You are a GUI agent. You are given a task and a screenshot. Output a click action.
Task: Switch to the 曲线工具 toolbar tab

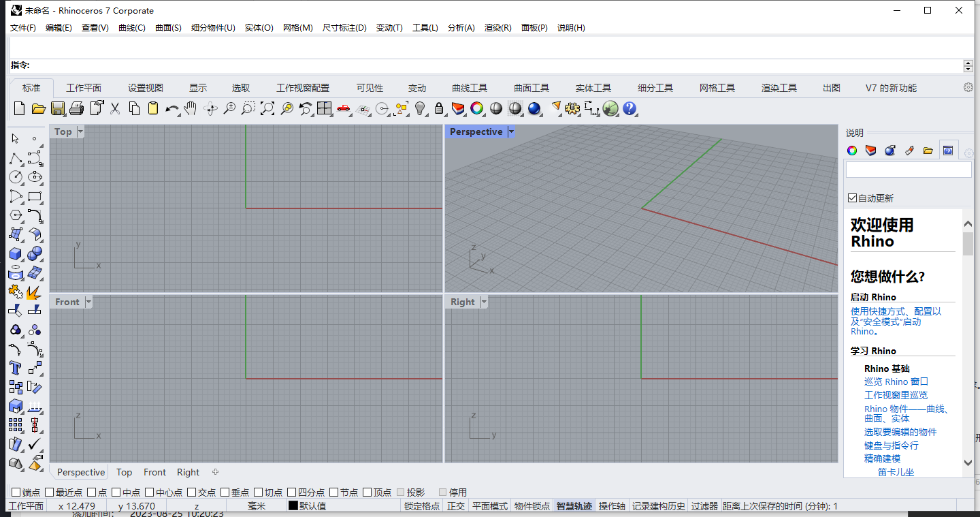tap(470, 88)
